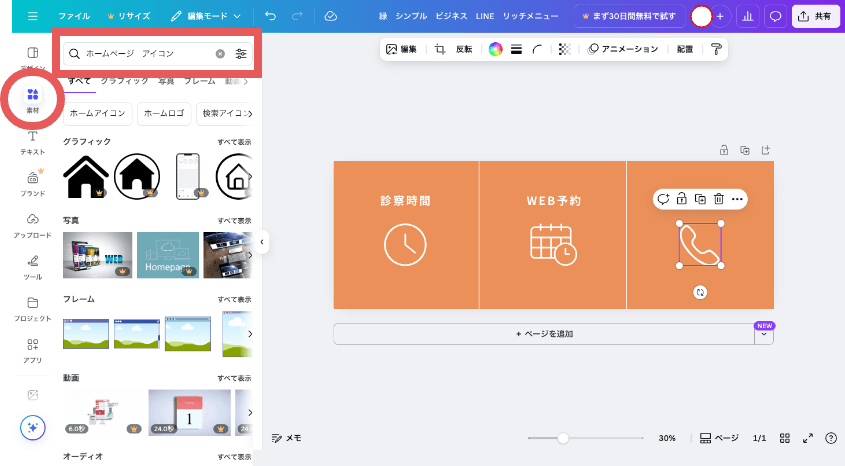Screen dimensions: 845x466
Task: Open the transparency checkerboard icon
Action: pos(564,49)
